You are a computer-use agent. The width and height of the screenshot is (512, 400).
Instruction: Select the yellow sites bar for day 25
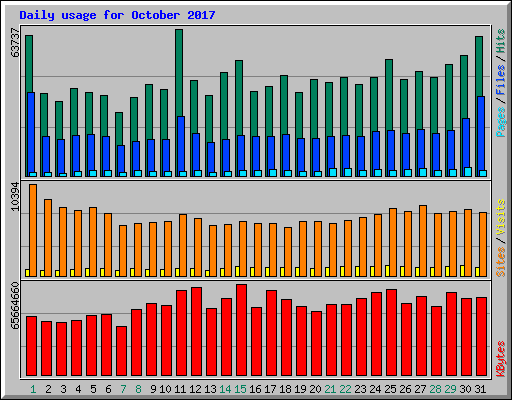pos(387,271)
